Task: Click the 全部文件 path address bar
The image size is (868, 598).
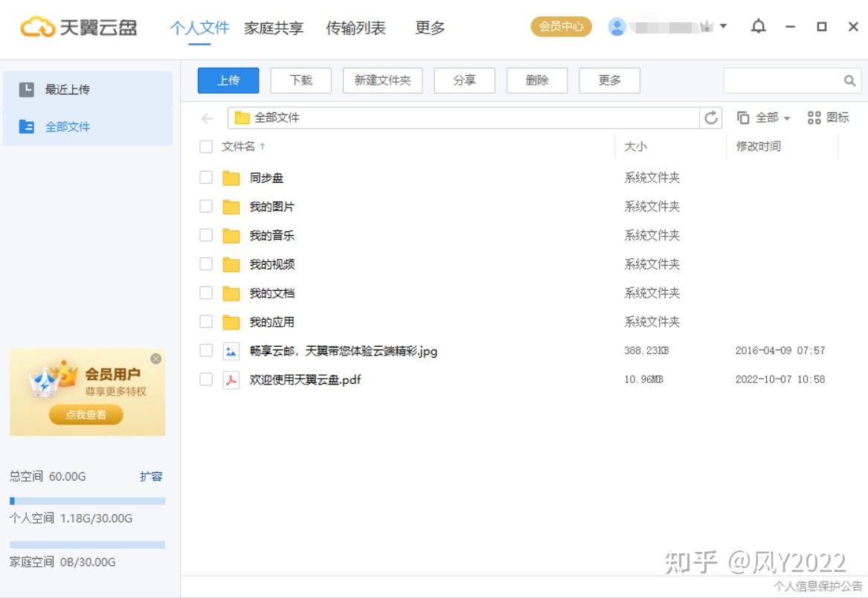Action: [464, 118]
